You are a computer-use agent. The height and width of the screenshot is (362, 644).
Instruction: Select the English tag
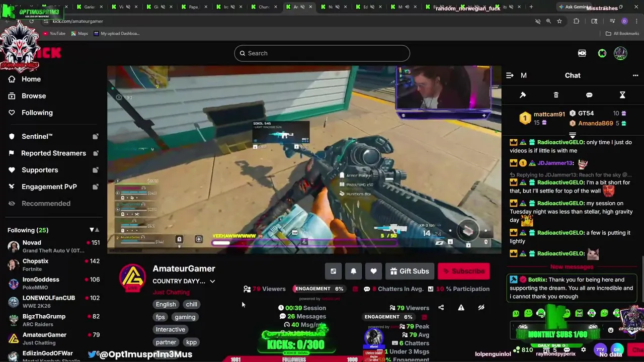tap(166, 304)
